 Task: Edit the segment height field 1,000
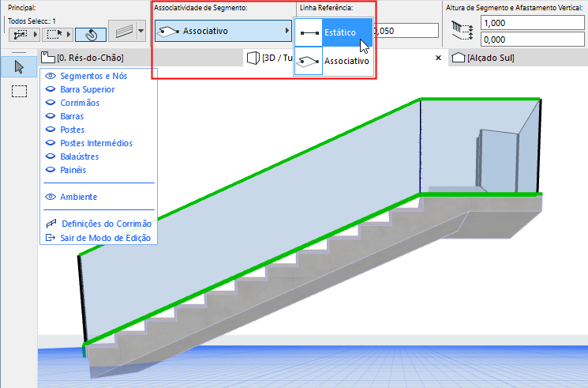click(532, 23)
